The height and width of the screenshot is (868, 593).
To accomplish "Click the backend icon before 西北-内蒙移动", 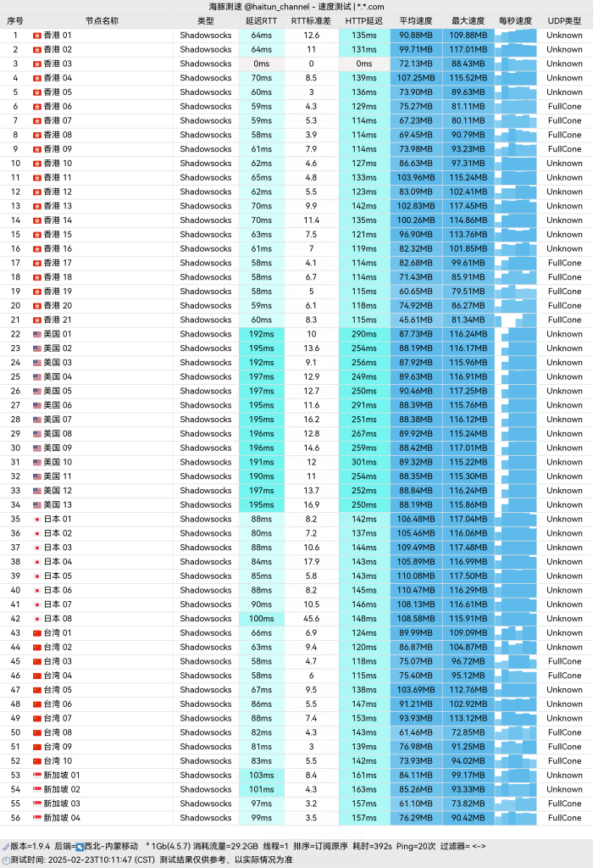I will click(x=80, y=847).
